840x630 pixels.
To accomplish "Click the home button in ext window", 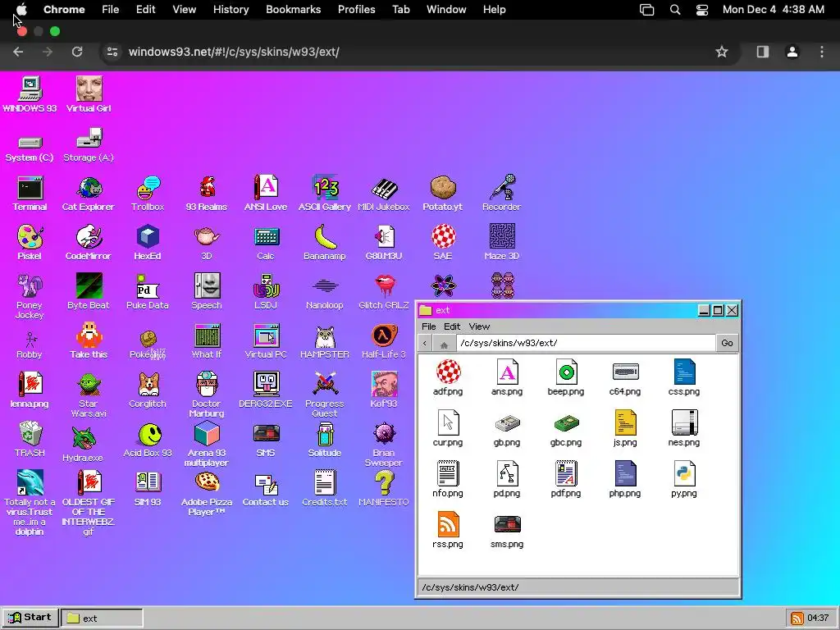I will click(x=444, y=344).
